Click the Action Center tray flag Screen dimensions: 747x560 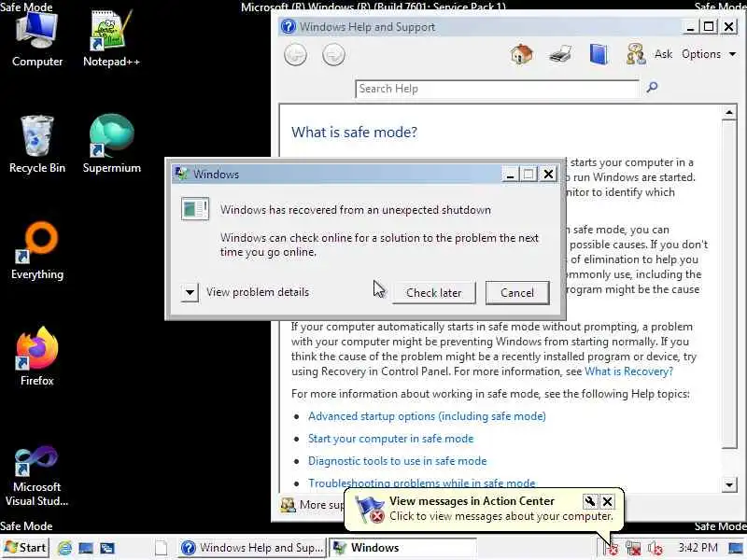click(x=613, y=549)
